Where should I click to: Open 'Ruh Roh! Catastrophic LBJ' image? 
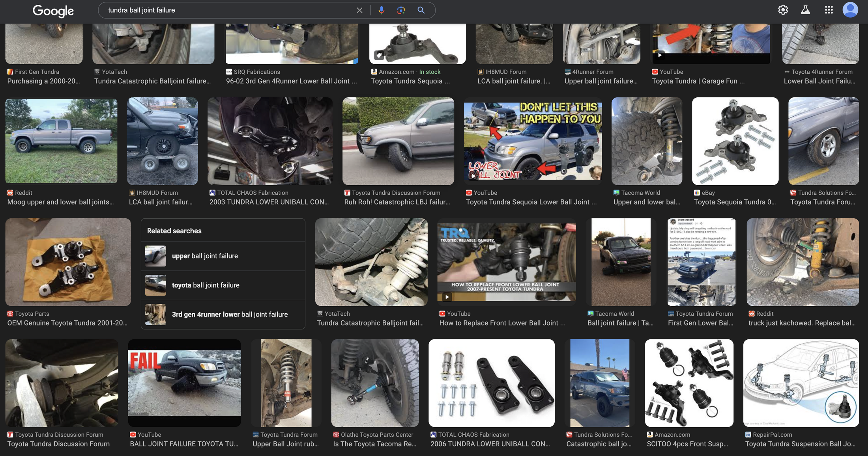click(x=398, y=141)
